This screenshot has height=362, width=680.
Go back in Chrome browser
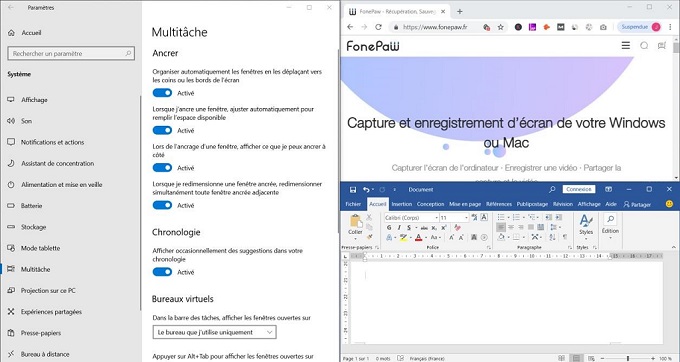350,27
